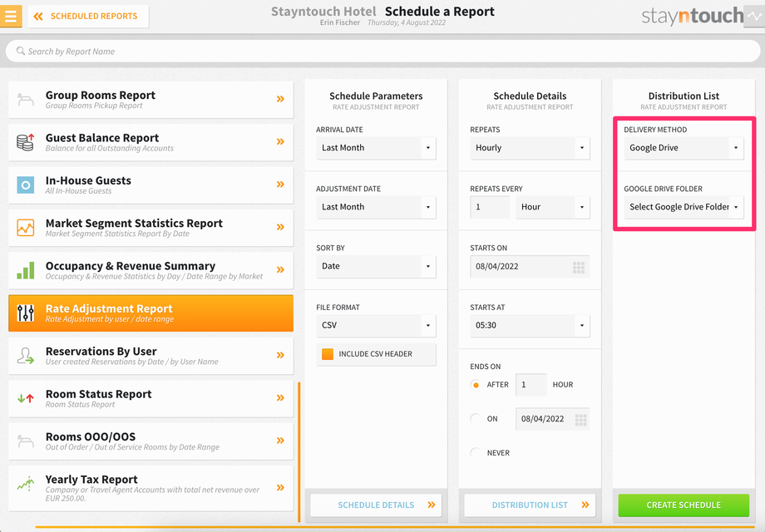This screenshot has height=532, width=765.
Task: Click the chevron arrow on Rooms OOO/OOS
Action: click(x=280, y=441)
